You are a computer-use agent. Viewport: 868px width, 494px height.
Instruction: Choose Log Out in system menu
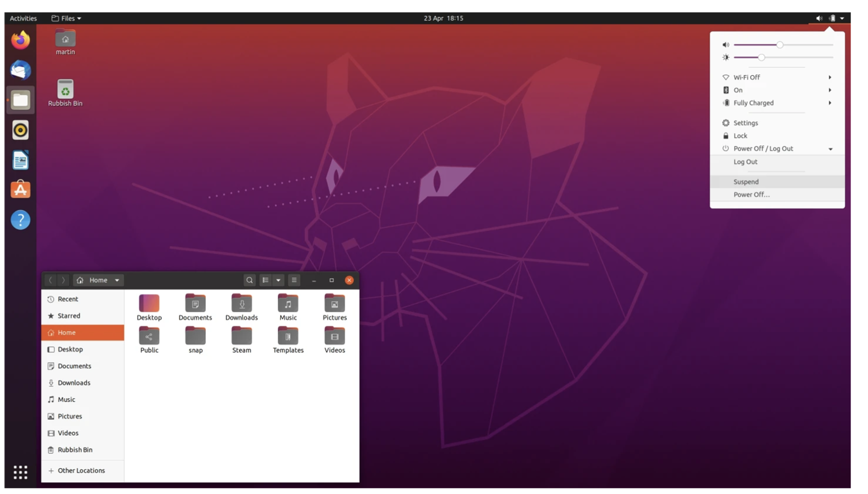777,162
